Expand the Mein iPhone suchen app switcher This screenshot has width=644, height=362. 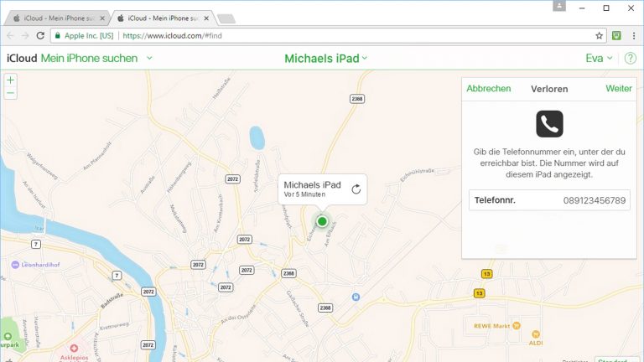[149, 58]
